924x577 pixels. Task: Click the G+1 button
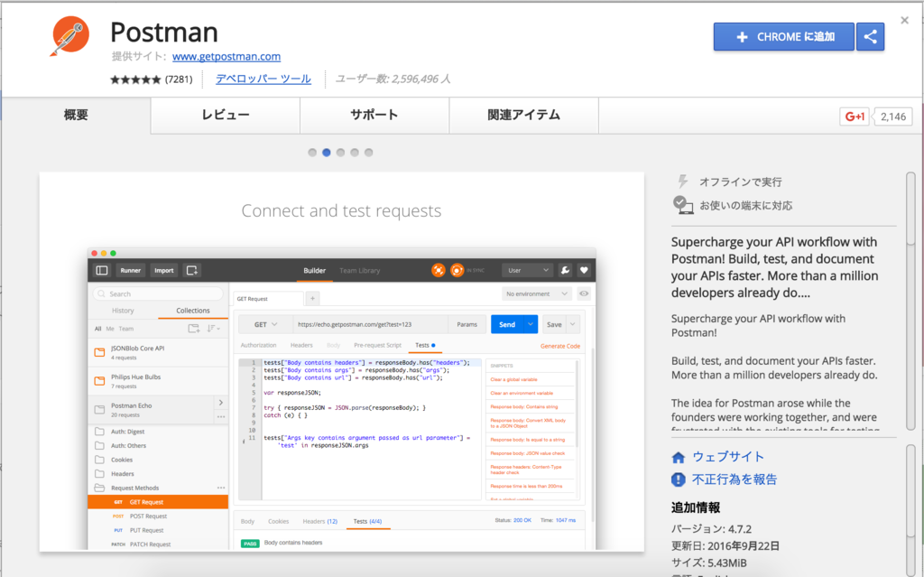[x=854, y=116]
